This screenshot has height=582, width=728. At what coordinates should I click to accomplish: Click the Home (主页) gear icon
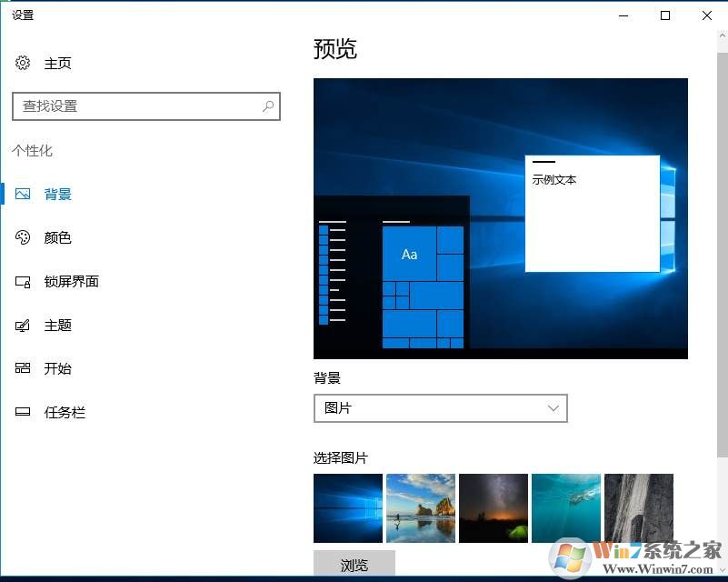[x=23, y=63]
